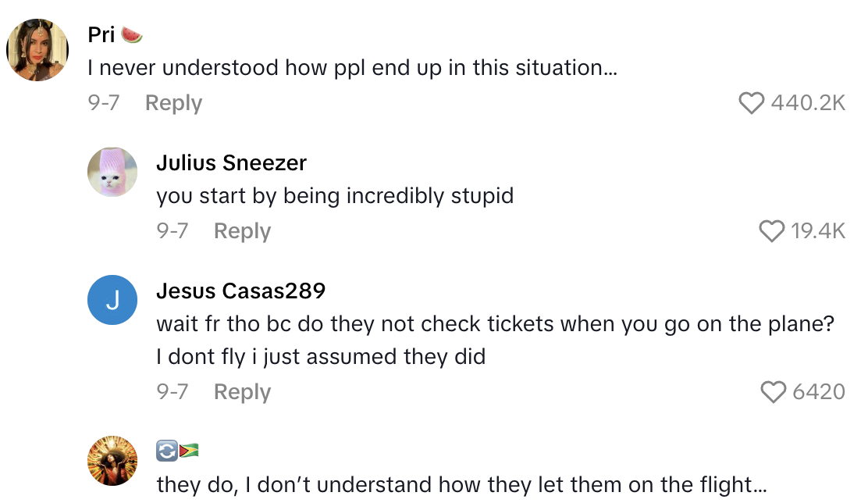
Task: Open Pri's profile picture
Action: click(x=38, y=50)
